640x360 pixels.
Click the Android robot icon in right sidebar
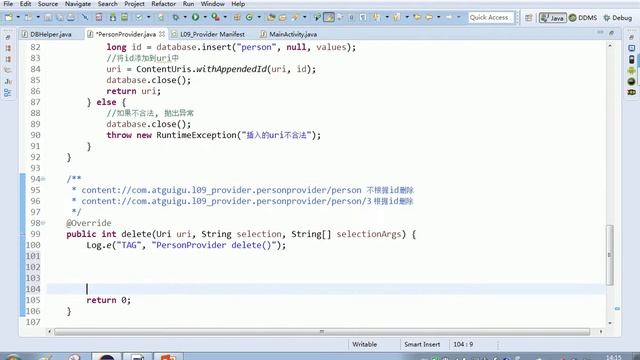(x=631, y=70)
